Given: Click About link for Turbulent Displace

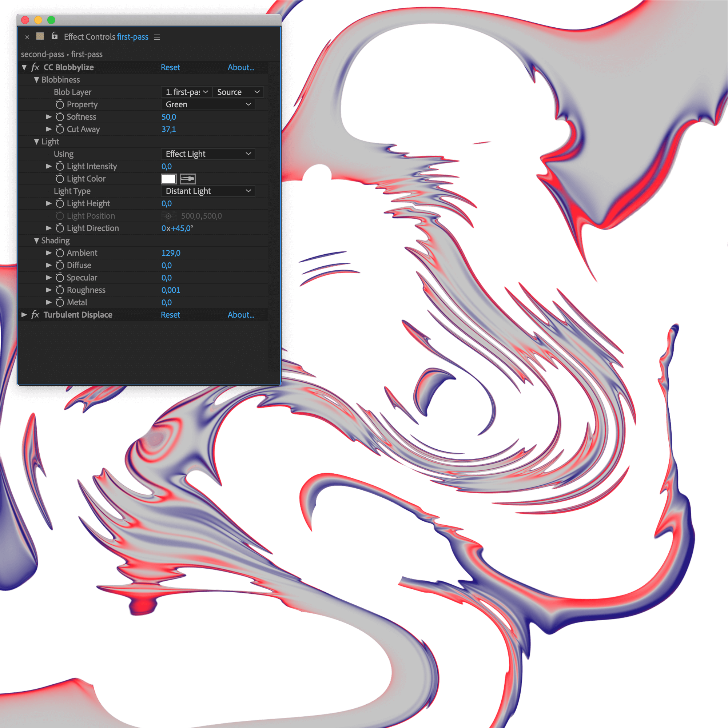Looking at the screenshot, I should click(x=241, y=315).
